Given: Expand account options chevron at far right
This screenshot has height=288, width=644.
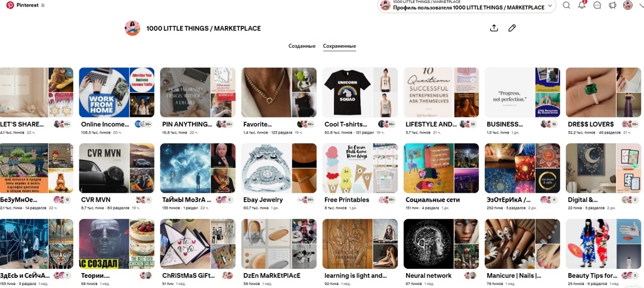Looking at the screenshot, I should (640, 6).
